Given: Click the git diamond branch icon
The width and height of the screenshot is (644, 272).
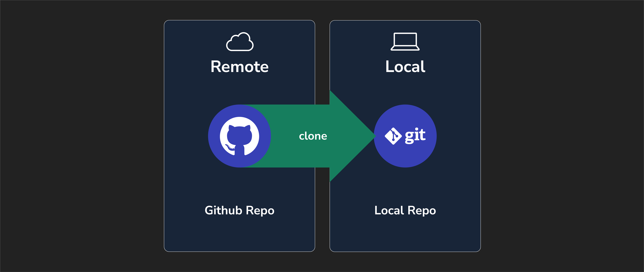Looking at the screenshot, I should pyautogui.click(x=393, y=136).
